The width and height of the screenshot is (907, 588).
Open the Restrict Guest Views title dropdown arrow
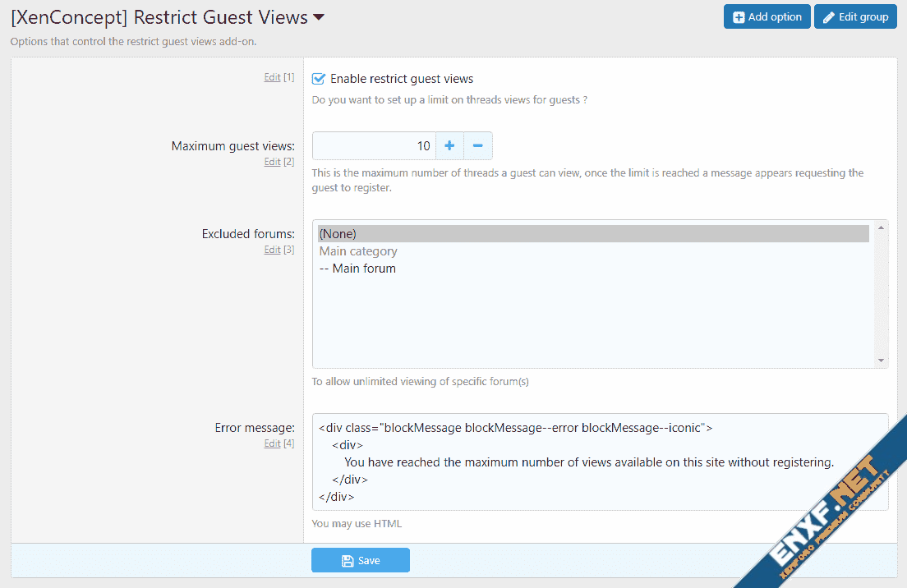click(319, 17)
